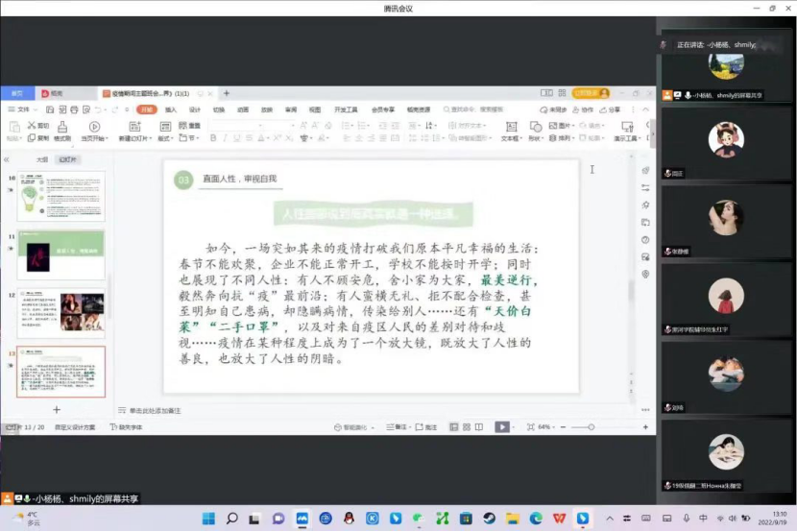Click the 当页开始 slideshow play icon

94,127
